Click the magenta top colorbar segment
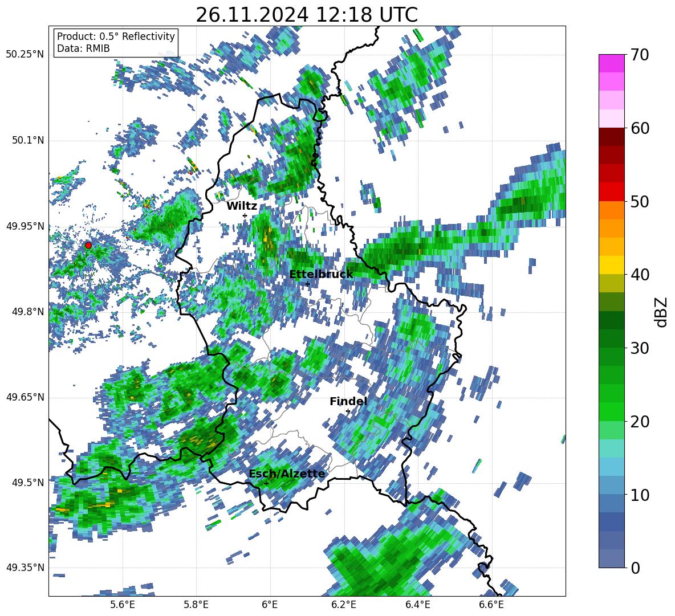 pos(611,63)
